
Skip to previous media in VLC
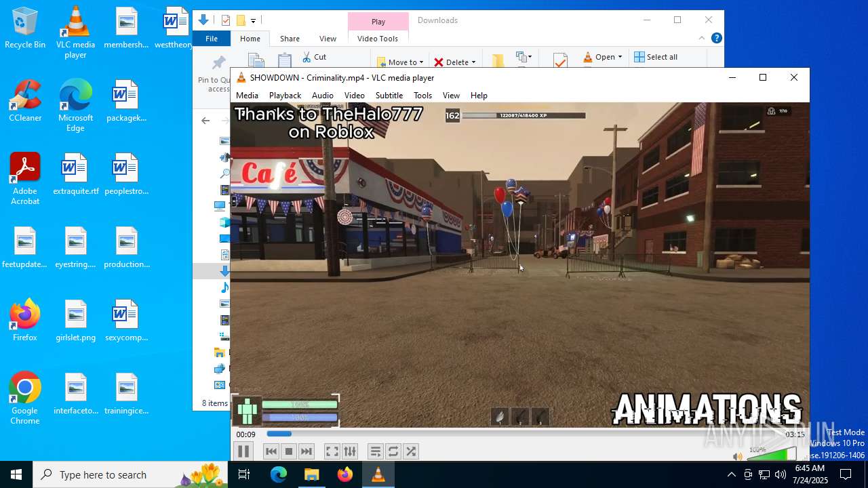pos(271,451)
